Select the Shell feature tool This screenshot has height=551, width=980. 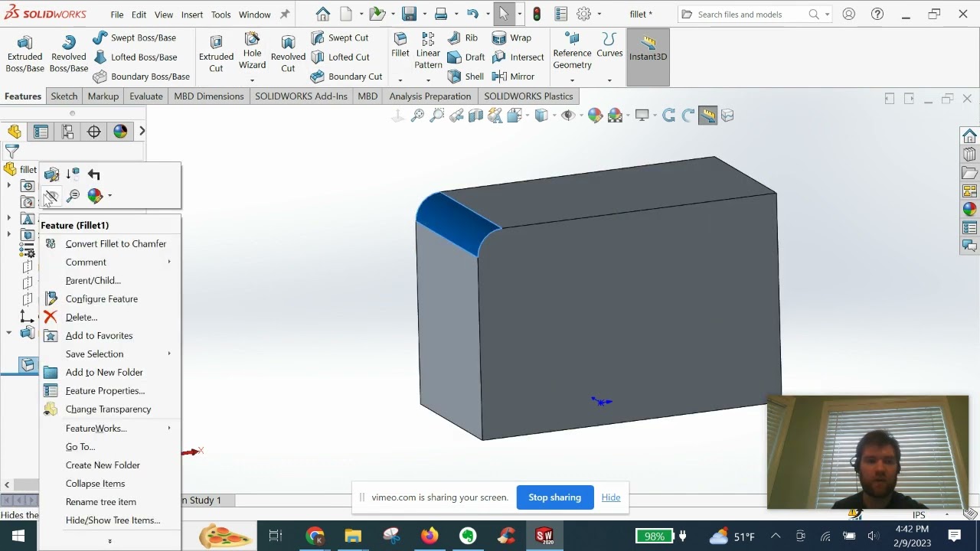pos(465,77)
